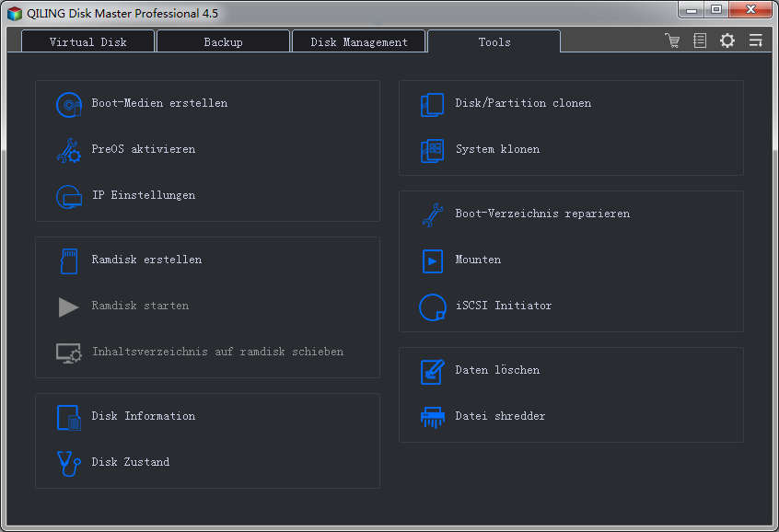Image resolution: width=779 pixels, height=532 pixels.
Task: Click Inhaltsverzeichnis auf ramdisk schieben text
Action: pyautogui.click(x=217, y=352)
